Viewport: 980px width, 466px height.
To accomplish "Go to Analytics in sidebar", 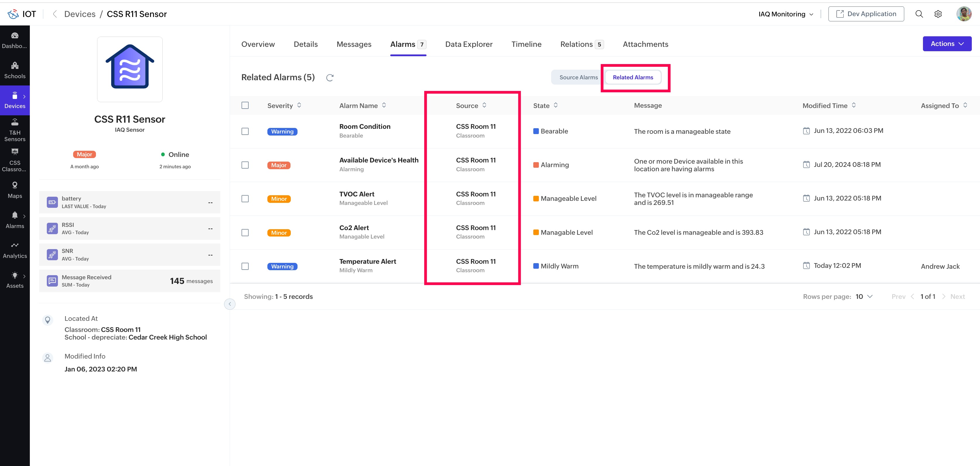I will pos(15,250).
